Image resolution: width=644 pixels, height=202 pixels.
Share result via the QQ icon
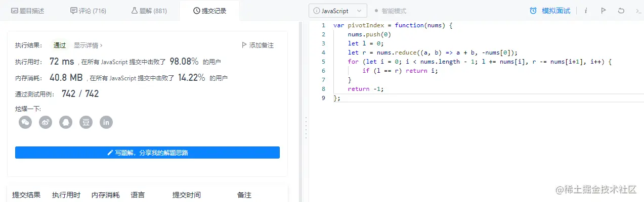[x=66, y=122]
